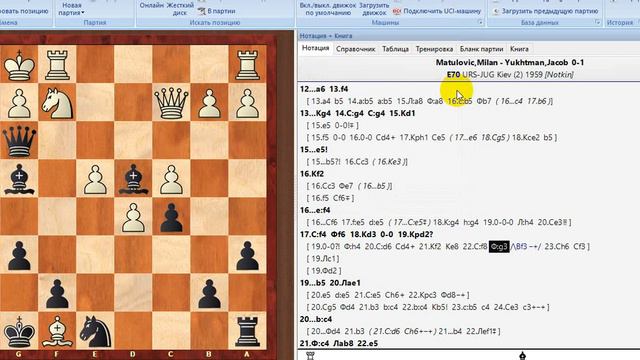Switch to the Бланк партии tab
Screen dimensions: 640x360
[x=482, y=49]
